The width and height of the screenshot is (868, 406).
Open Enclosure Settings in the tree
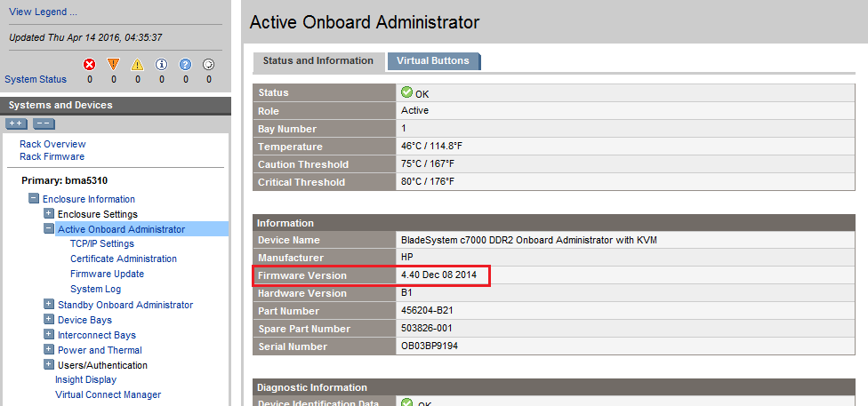98,214
